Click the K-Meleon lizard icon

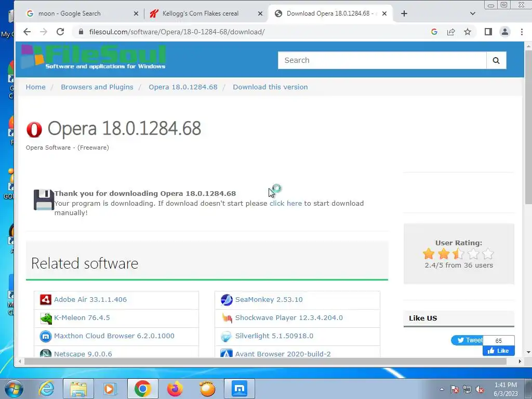point(46,318)
